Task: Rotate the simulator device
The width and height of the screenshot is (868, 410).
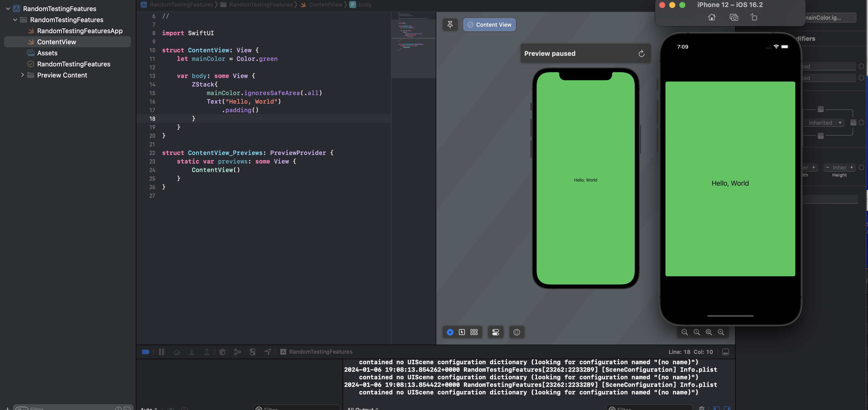Action: [754, 18]
